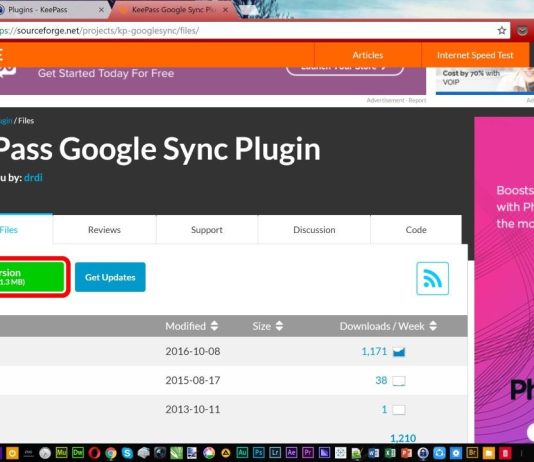Click the 1,171 weekly downloads link
The height and width of the screenshot is (462, 534).
click(x=374, y=351)
